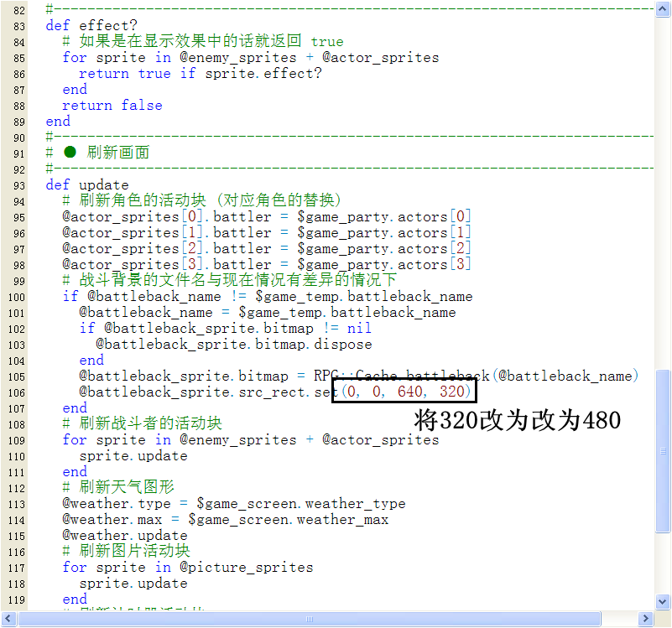Click the comment '# 刷新画面'
The width and height of the screenshot is (672, 628).
[97, 153]
